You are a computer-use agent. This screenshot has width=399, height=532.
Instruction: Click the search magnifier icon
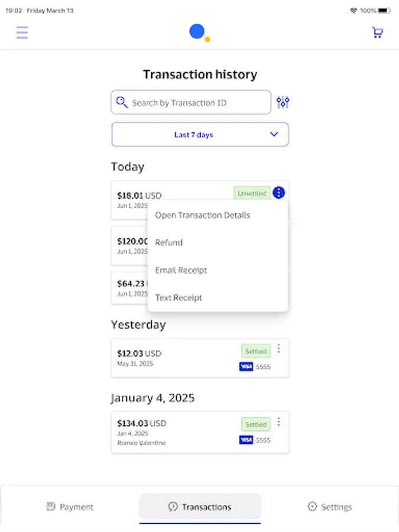121,102
